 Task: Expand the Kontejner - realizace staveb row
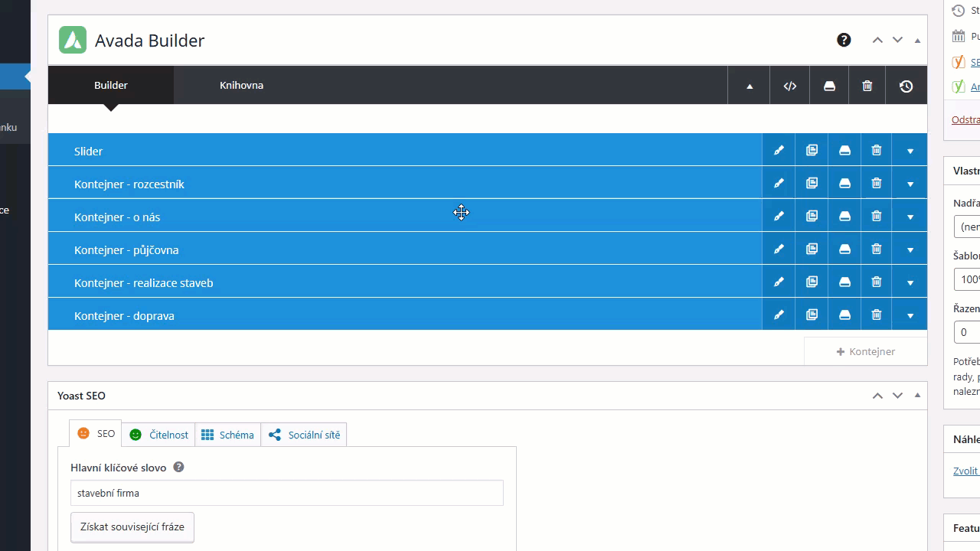click(x=910, y=282)
